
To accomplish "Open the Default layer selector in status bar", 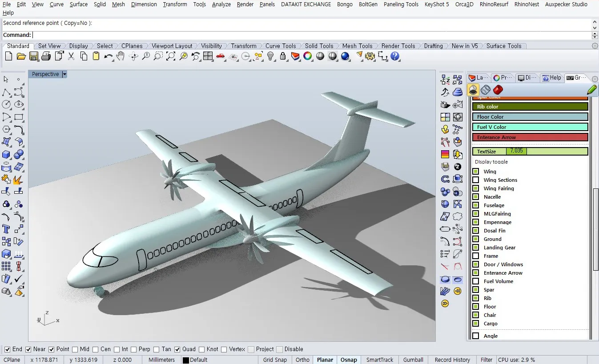I will click(195, 360).
